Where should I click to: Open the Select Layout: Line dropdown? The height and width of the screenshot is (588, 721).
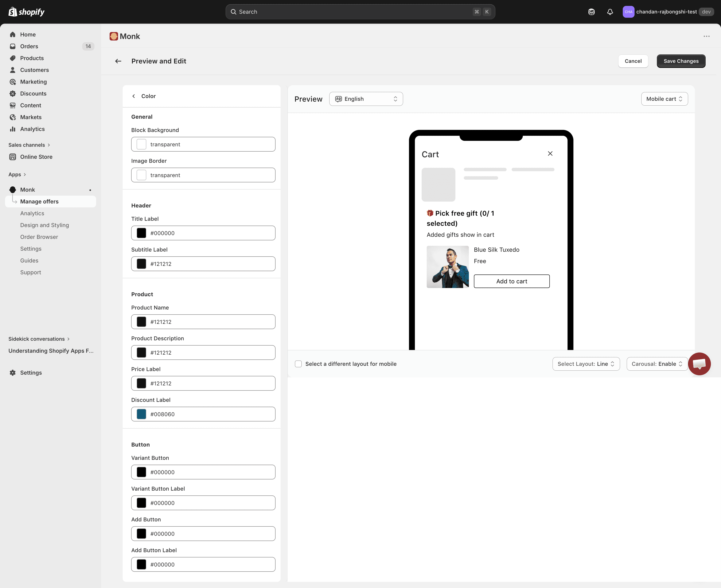point(586,364)
